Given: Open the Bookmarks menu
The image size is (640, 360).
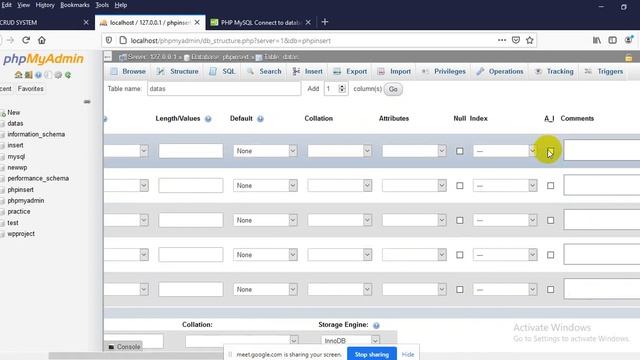Looking at the screenshot, I should tap(75, 5).
